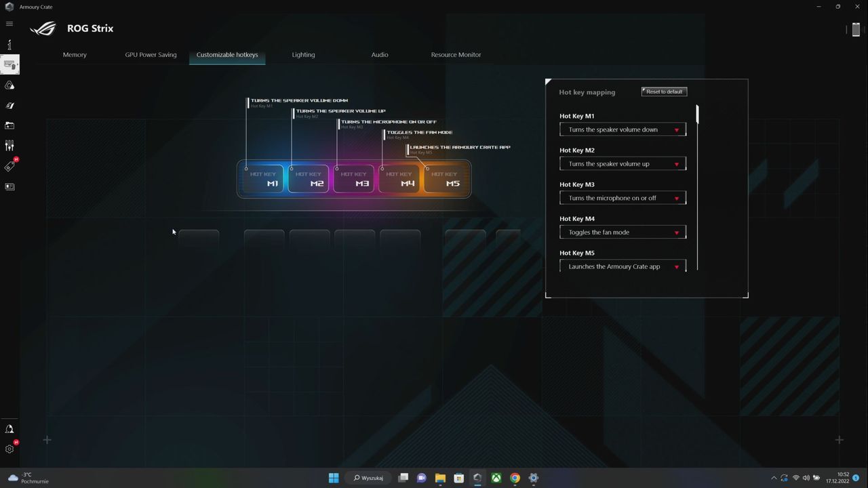Click the Armoury Crate title bar icon
The height and width of the screenshot is (488, 868).
point(9,7)
